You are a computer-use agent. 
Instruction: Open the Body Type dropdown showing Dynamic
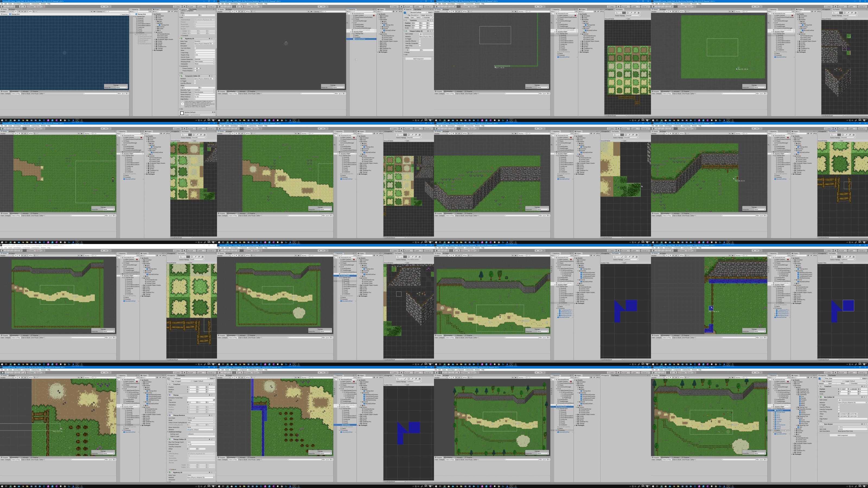point(204,41)
